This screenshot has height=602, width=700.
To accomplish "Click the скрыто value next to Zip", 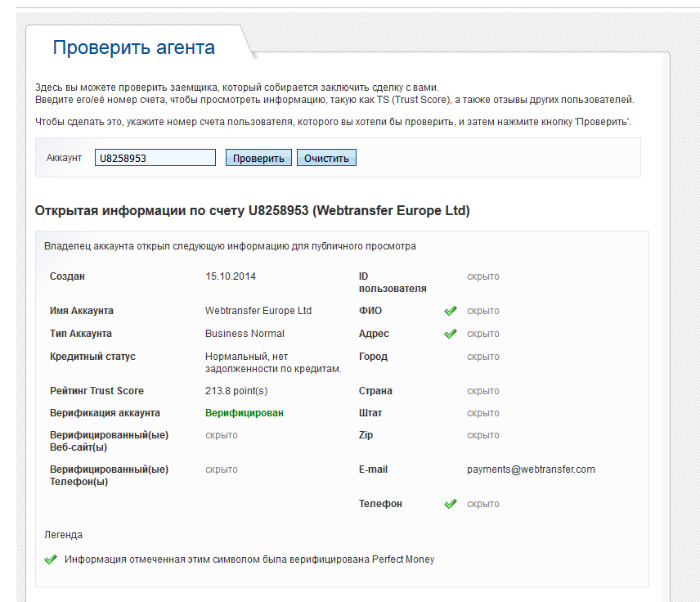I will click(482, 435).
